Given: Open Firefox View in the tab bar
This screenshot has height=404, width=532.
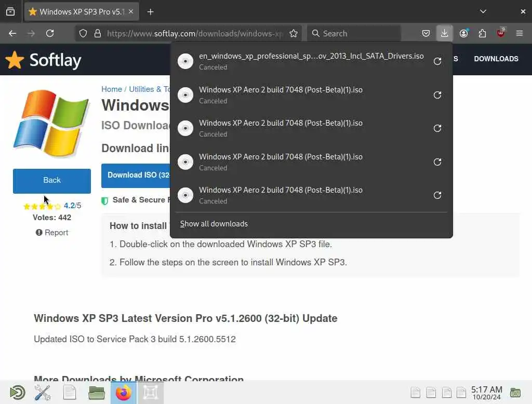Looking at the screenshot, I should 10,12.
